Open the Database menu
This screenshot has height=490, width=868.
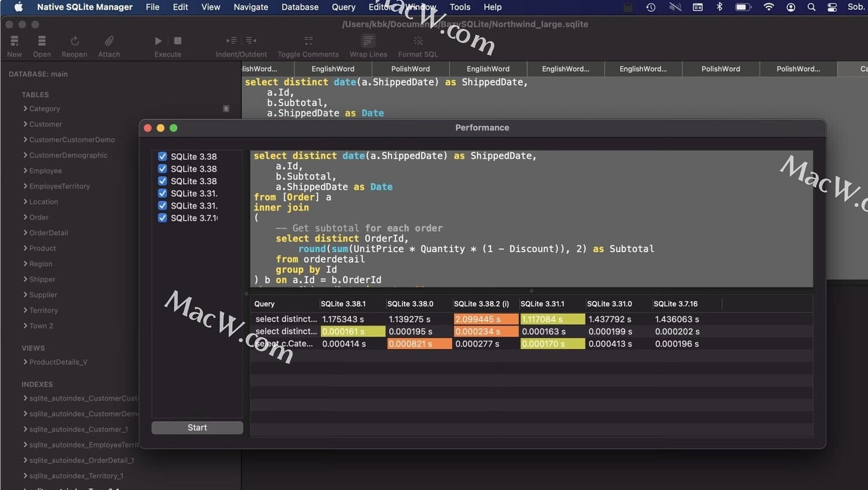coord(300,7)
